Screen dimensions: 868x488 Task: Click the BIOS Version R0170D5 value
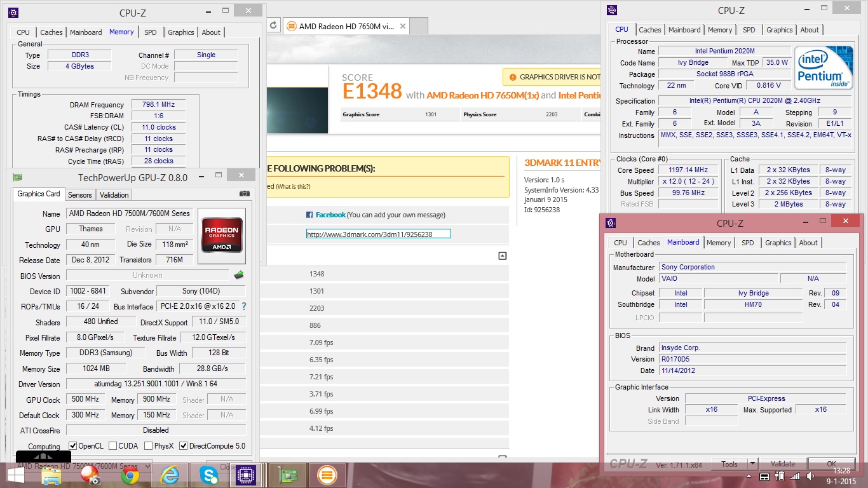tap(752, 359)
